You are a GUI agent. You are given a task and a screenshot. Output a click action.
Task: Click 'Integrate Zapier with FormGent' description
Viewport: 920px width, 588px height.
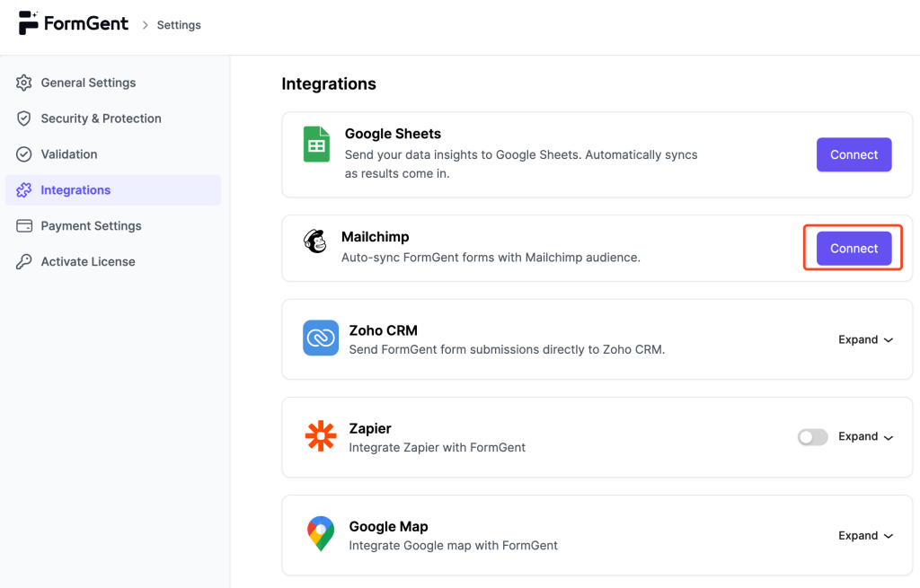[x=438, y=447]
